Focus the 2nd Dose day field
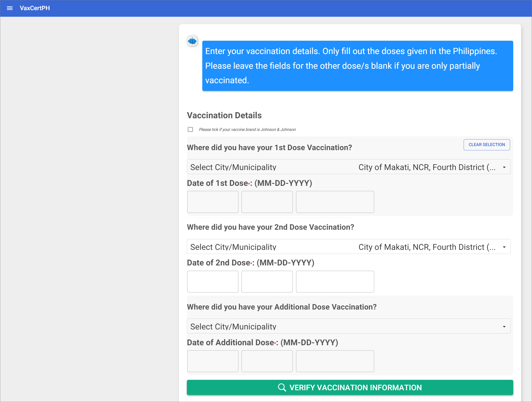This screenshot has height=402, width=532. (x=267, y=282)
